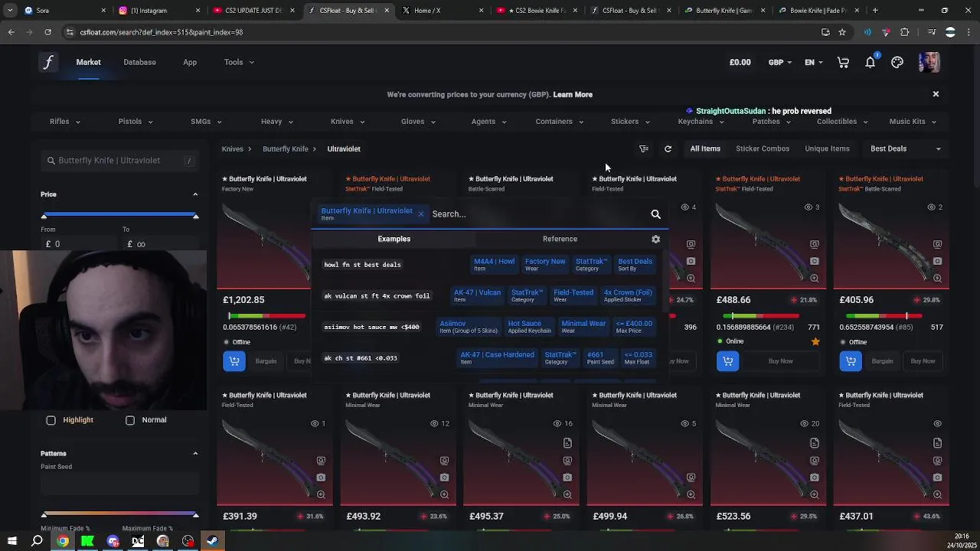Toggle watchers eye on £488.66 listing

click(808, 207)
